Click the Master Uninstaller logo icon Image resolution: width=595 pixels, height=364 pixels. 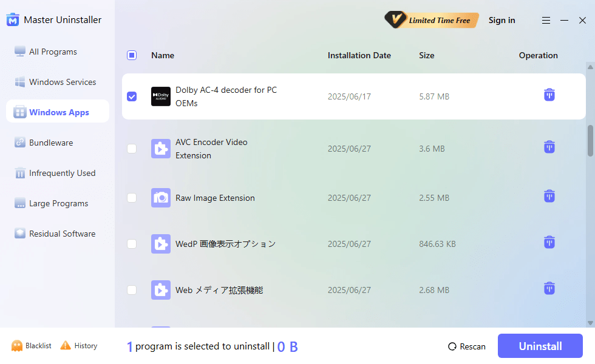click(13, 19)
